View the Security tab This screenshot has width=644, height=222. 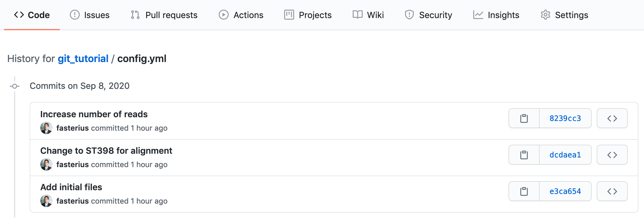[x=428, y=15]
